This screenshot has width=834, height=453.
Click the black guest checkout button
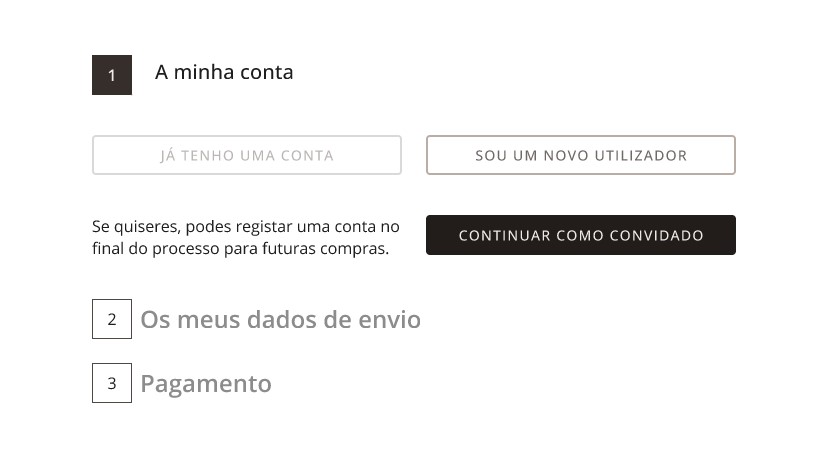coord(581,235)
